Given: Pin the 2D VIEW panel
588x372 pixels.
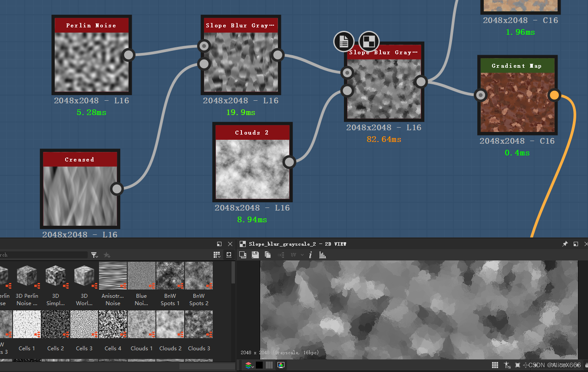Looking at the screenshot, I should click(565, 244).
